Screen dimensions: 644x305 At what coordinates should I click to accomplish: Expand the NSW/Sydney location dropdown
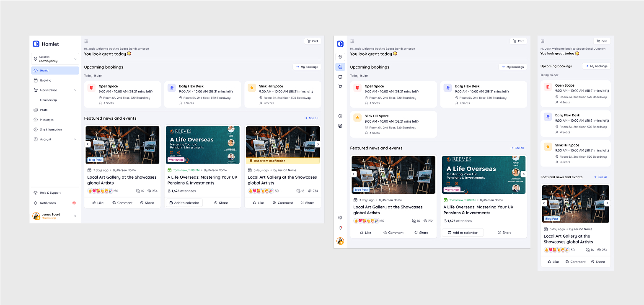pyautogui.click(x=55, y=59)
